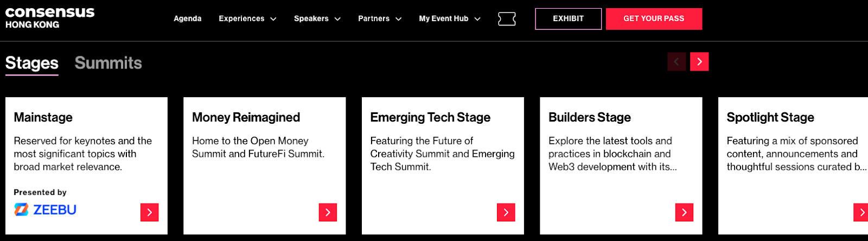The width and height of the screenshot is (868, 241).
Task: Switch to the Summits tab
Action: click(x=108, y=63)
